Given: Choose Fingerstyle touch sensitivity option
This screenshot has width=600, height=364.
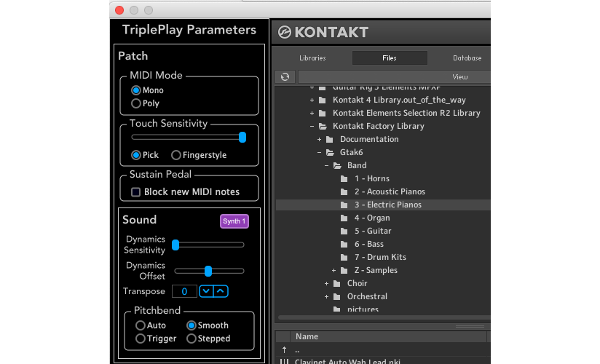Looking at the screenshot, I should point(176,155).
